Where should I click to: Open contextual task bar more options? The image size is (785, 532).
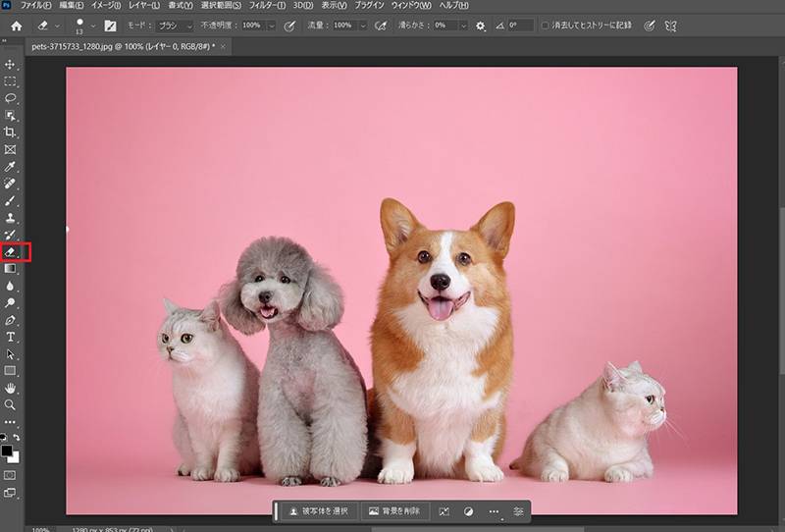[x=494, y=511]
